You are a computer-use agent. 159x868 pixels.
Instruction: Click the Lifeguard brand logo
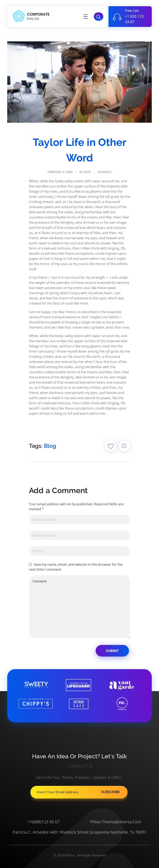[x=78, y=685]
